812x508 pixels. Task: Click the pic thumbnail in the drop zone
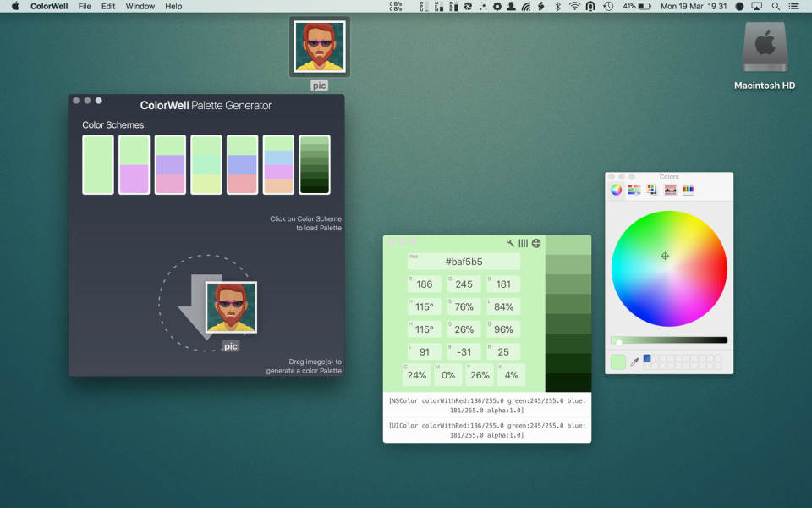231,307
